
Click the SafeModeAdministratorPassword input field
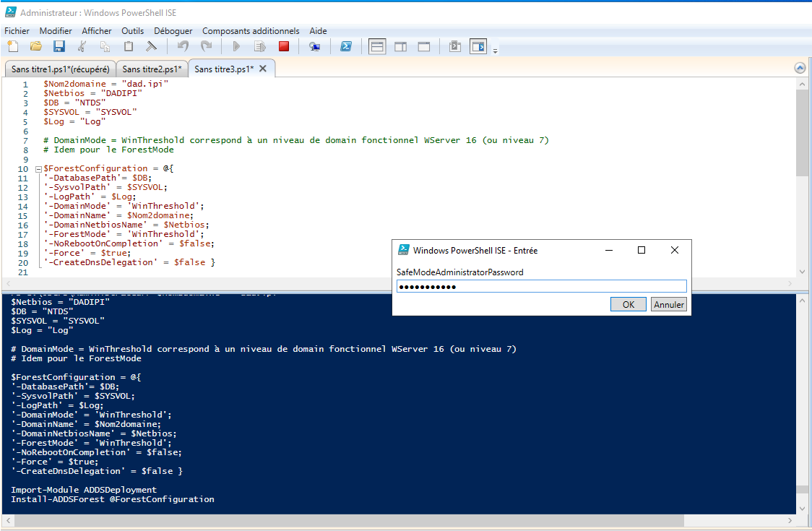click(x=542, y=287)
